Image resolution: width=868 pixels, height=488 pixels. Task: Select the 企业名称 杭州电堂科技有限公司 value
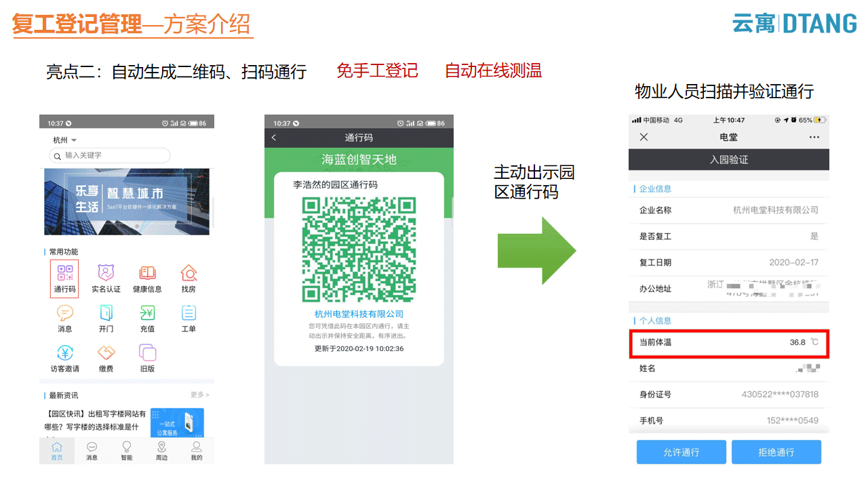tap(776, 210)
